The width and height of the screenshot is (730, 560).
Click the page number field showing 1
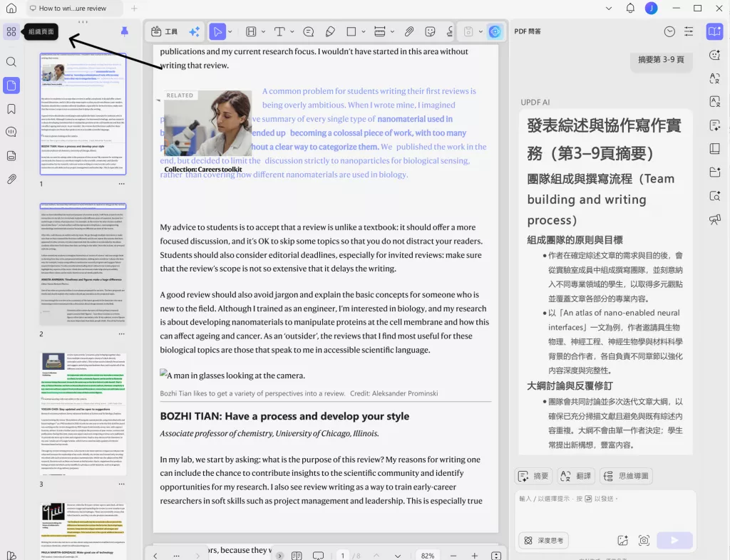[x=343, y=555]
